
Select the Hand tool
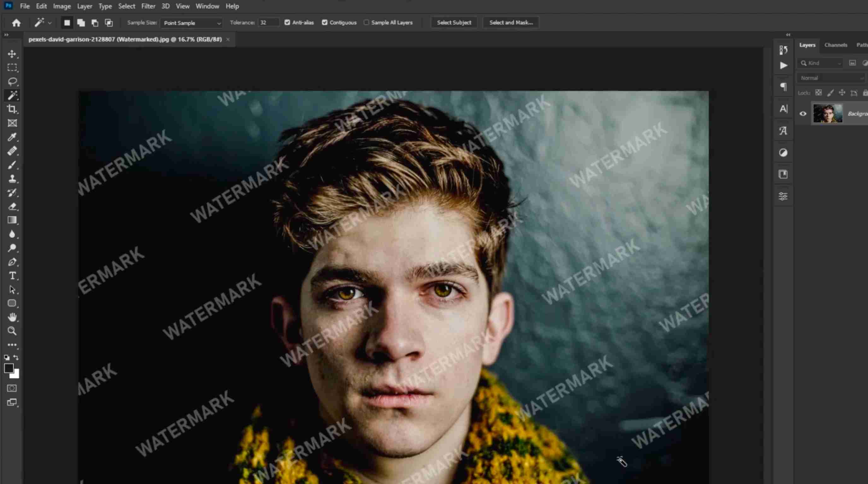click(x=12, y=317)
